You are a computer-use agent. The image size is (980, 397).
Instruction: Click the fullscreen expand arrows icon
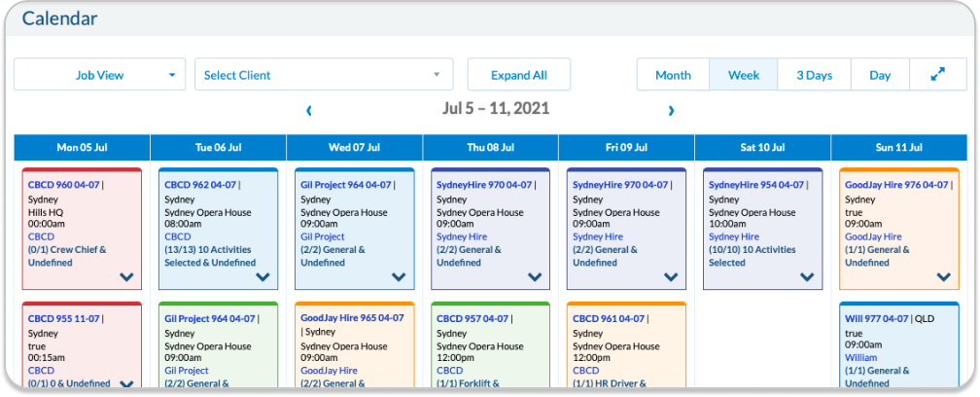937,75
